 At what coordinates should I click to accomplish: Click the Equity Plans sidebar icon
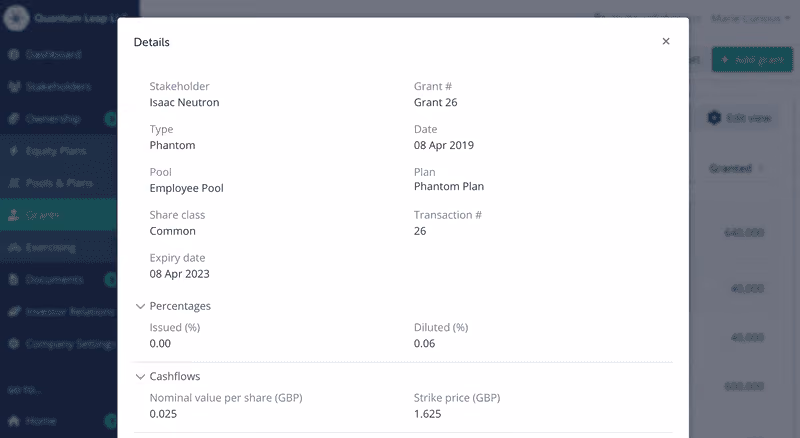pyautogui.click(x=14, y=151)
